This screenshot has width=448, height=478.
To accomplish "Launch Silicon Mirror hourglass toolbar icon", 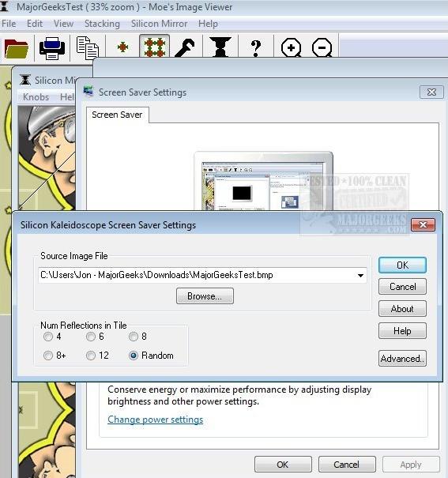I will pos(220,47).
